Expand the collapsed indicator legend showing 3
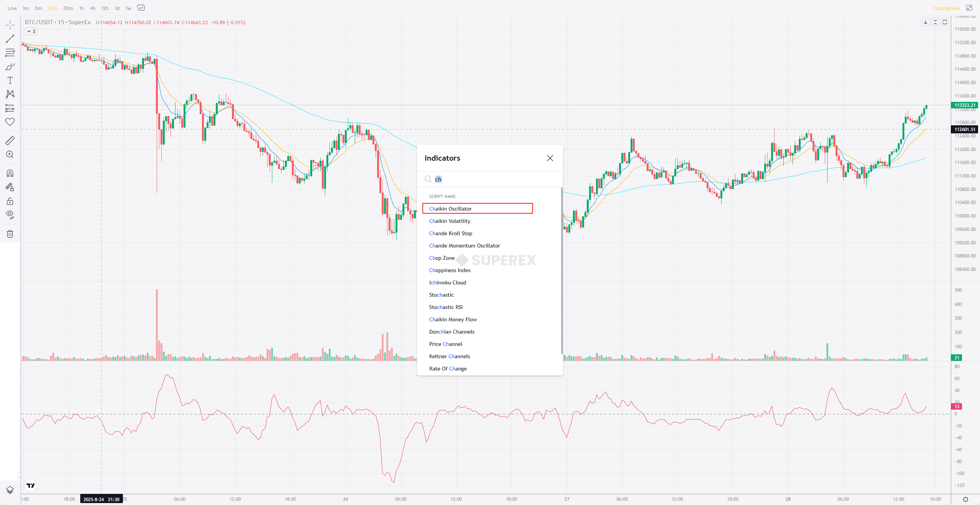980x505 pixels. click(x=31, y=32)
